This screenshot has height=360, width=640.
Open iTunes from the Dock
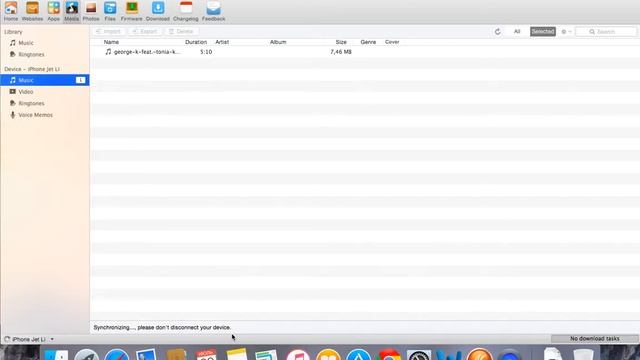pos(298,355)
